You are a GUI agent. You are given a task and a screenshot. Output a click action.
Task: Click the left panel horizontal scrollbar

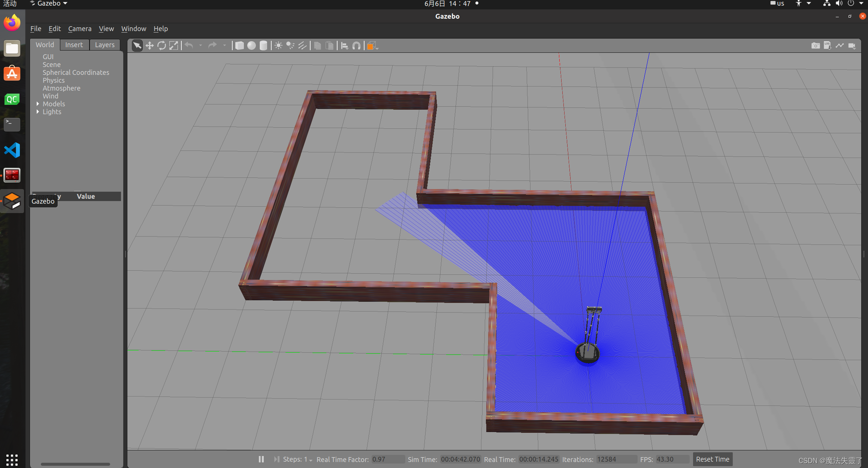(x=75, y=464)
